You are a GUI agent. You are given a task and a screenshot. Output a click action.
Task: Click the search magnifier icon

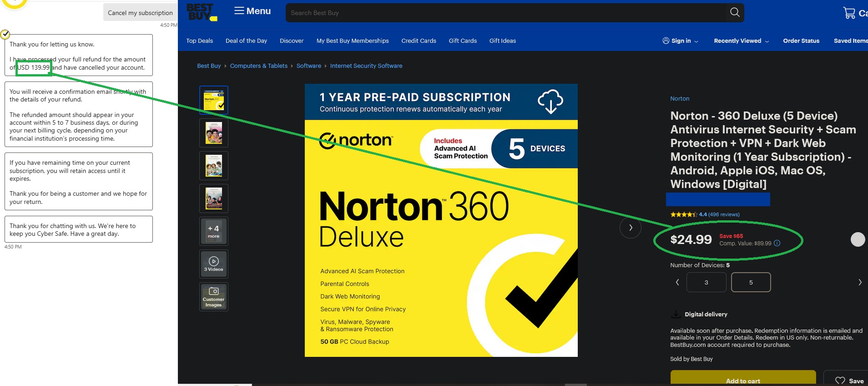[735, 12]
